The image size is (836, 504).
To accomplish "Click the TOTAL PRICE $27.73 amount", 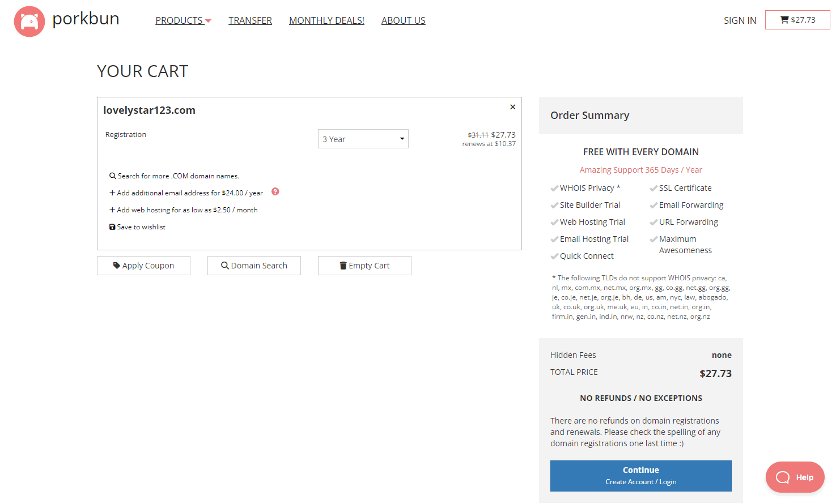I will tap(715, 373).
